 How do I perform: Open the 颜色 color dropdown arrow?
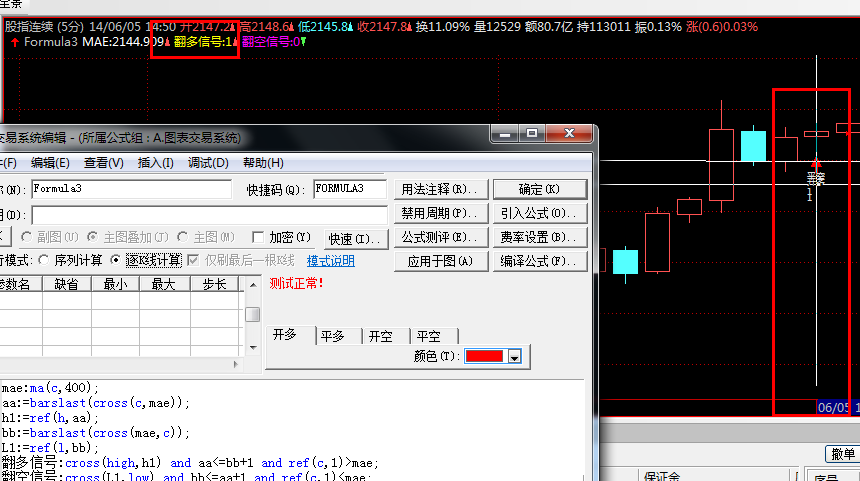click(515, 357)
